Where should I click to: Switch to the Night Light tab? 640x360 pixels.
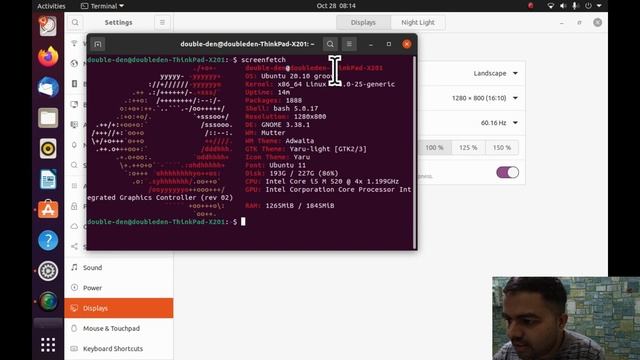pyautogui.click(x=418, y=22)
